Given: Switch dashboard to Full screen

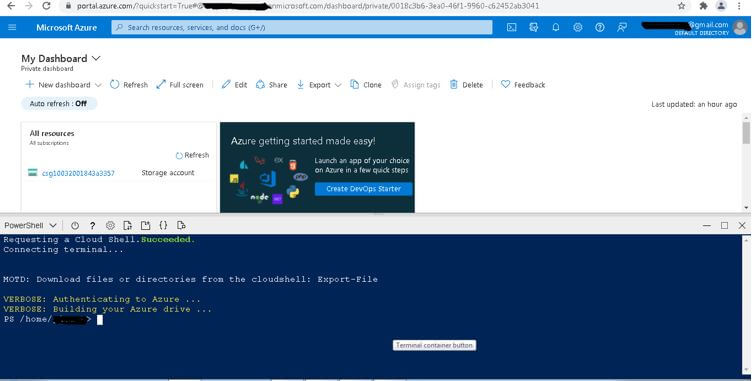Looking at the screenshot, I should (x=180, y=84).
